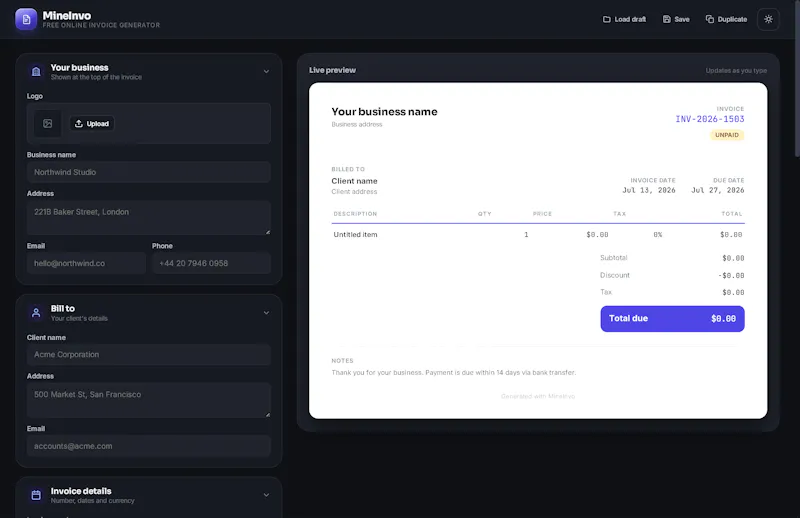This screenshot has height=518, width=800.
Task: Click the Invoice details calendar icon
Action: tap(36, 495)
